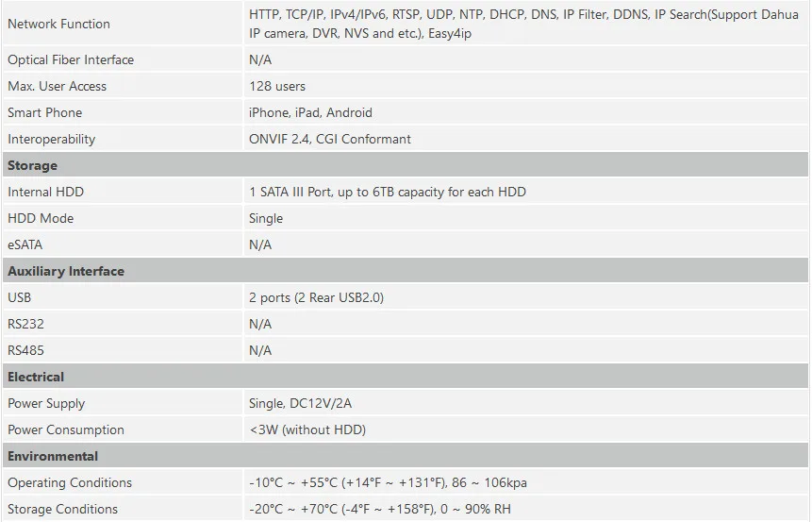The image size is (812, 522).
Task: Click the Operating Conditions temperature value
Action: point(388,483)
